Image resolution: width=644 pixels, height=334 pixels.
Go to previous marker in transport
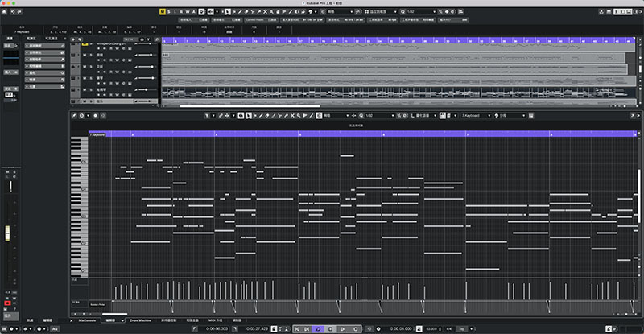297,329
